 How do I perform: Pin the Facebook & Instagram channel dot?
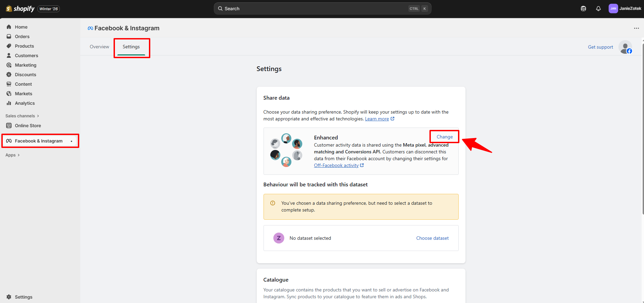coord(71,141)
